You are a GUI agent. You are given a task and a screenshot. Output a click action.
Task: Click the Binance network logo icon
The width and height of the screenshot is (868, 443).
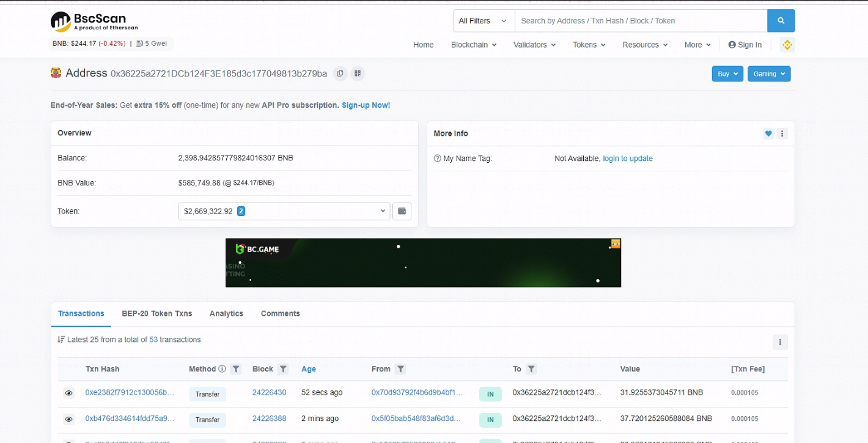[x=787, y=45]
